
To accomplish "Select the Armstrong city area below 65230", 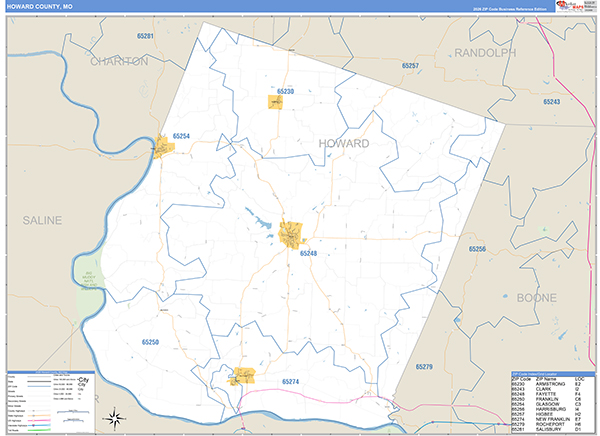I will click(275, 103).
